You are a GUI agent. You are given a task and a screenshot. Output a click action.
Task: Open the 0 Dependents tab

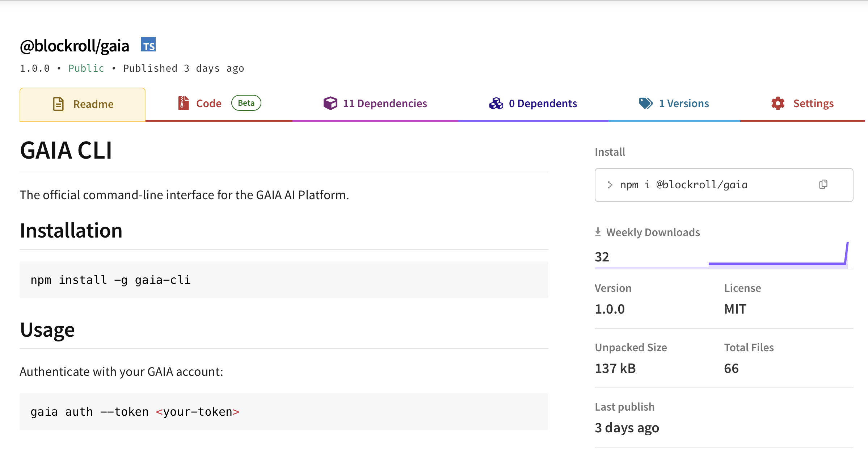[x=543, y=104]
